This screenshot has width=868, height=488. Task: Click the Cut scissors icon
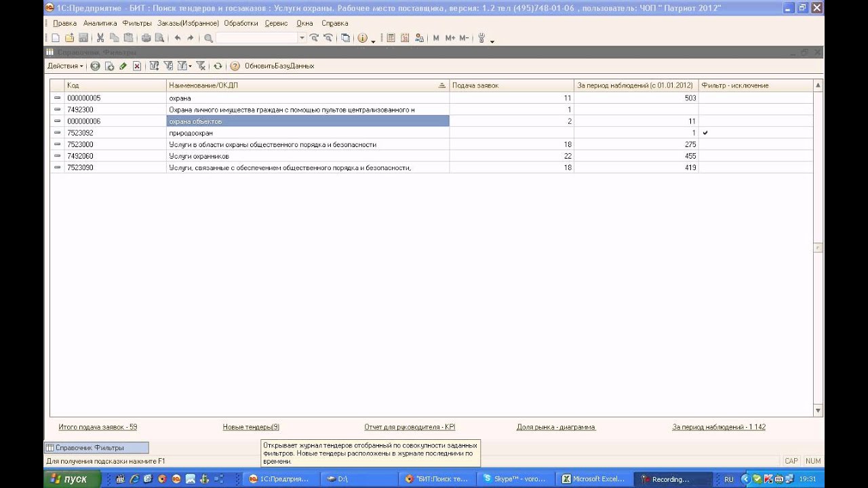click(100, 38)
